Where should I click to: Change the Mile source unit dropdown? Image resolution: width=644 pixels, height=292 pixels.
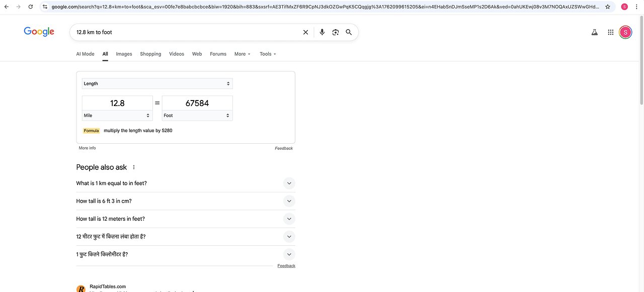point(117,116)
